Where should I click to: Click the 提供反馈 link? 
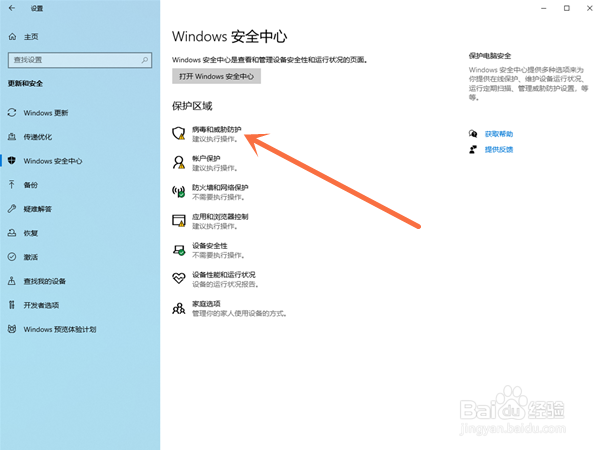click(499, 150)
